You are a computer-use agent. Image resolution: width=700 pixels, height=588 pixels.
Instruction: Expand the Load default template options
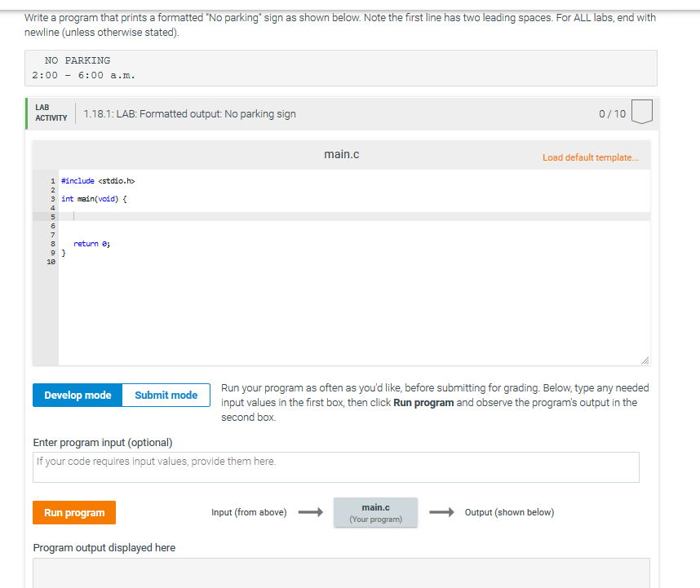590,155
